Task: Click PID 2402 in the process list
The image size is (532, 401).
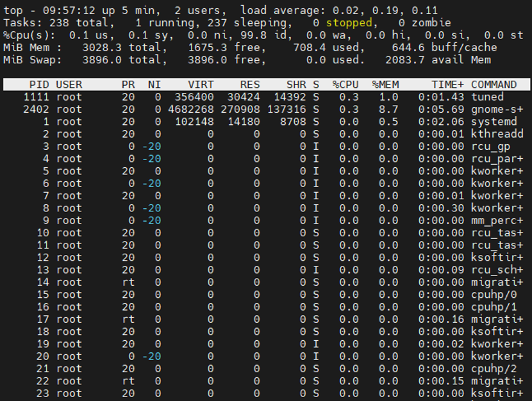Action: (x=36, y=109)
